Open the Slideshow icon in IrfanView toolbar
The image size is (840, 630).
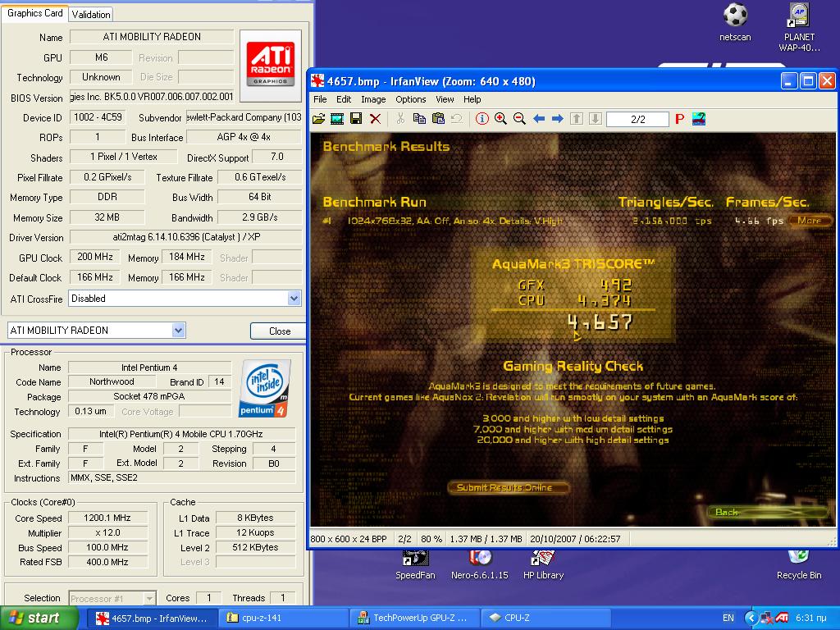[x=337, y=119]
